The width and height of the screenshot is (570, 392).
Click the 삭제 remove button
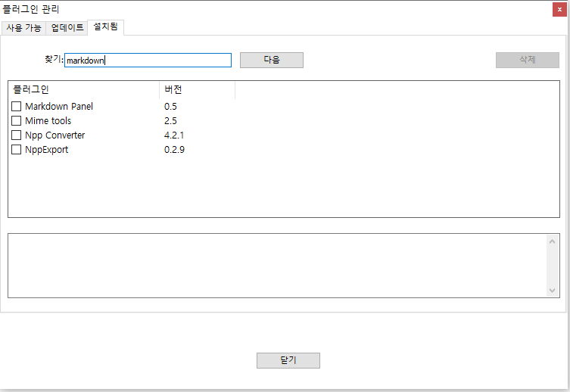527,60
